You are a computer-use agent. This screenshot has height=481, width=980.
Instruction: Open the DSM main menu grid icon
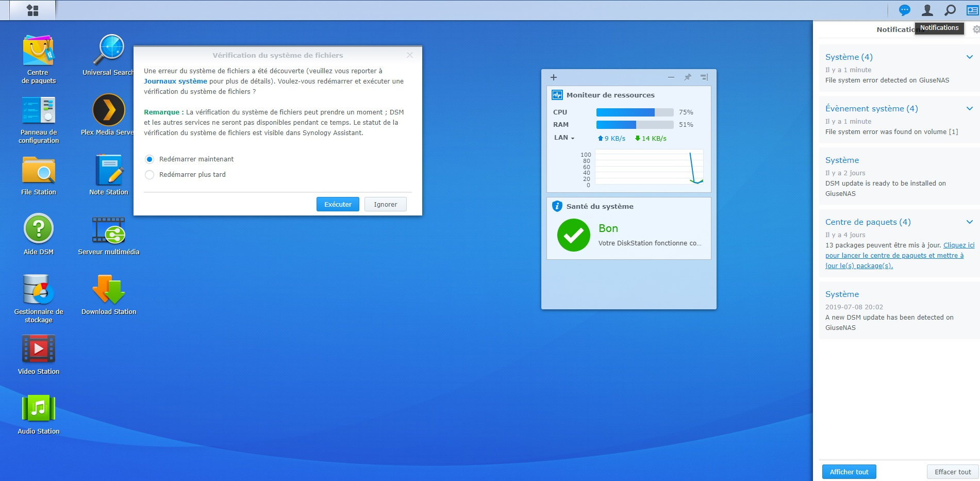32,10
